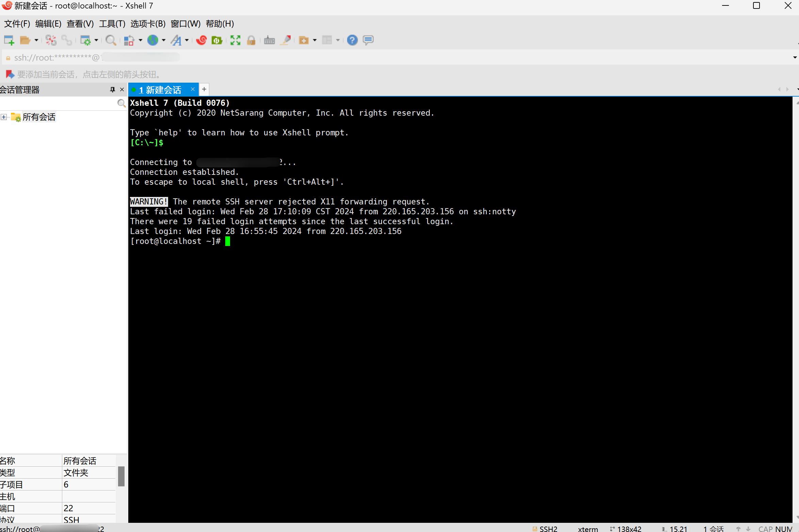
Task: Launch Xftp green file transfer icon
Action: click(x=217, y=40)
